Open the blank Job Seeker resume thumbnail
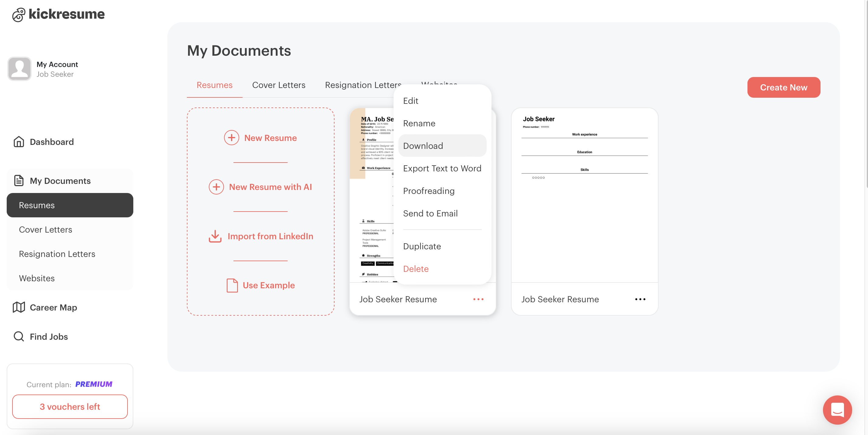The height and width of the screenshot is (435, 868). point(584,195)
